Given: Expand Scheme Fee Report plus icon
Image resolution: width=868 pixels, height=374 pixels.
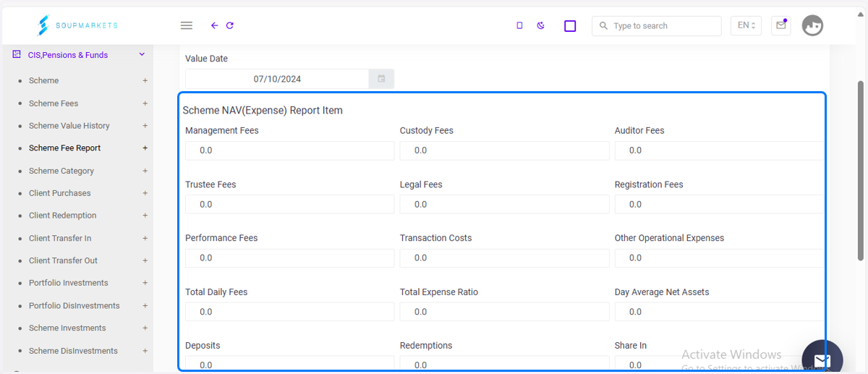Looking at the screenshot, I should [145, 148].
